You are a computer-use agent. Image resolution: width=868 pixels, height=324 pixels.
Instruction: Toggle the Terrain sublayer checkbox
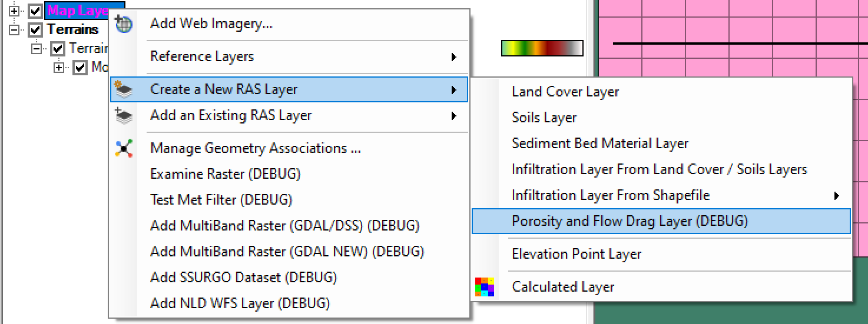[58, 48]
